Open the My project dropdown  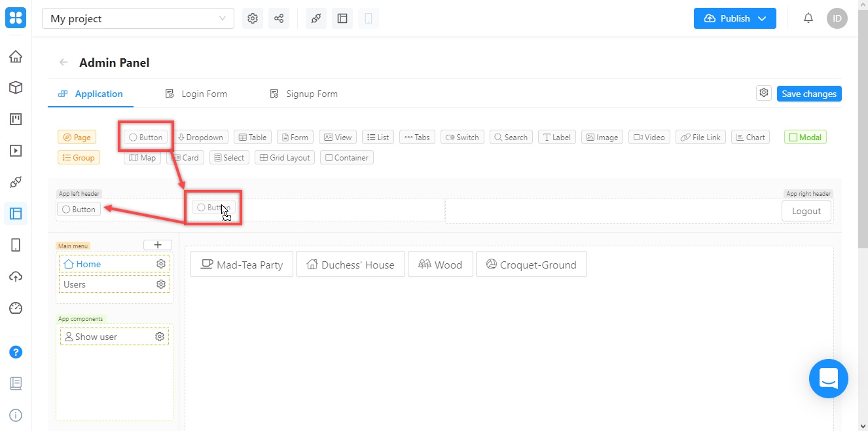(138, 19)
